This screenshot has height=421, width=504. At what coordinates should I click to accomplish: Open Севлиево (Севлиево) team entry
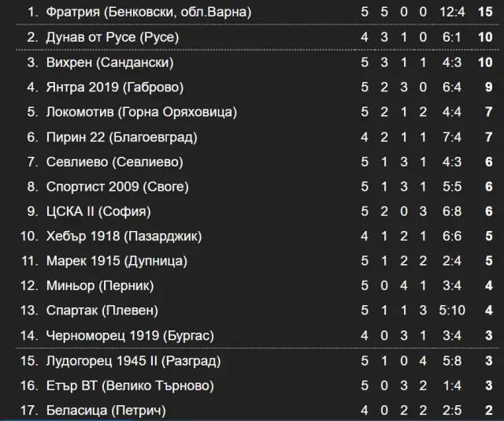coord(115,162)
